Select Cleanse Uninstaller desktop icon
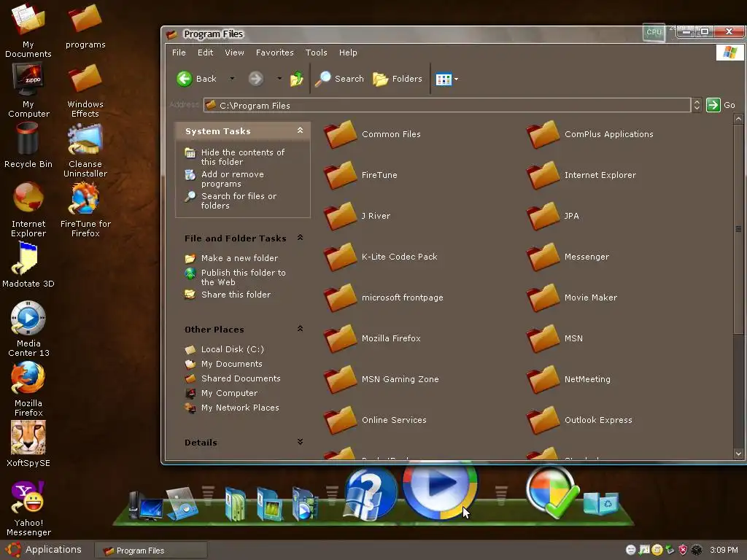 coord(85,150)
